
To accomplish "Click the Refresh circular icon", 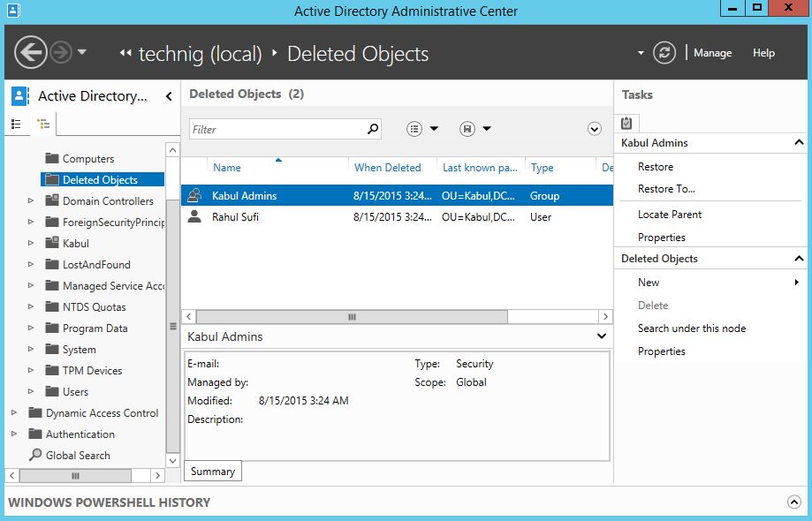I will [x=664, y=53].
